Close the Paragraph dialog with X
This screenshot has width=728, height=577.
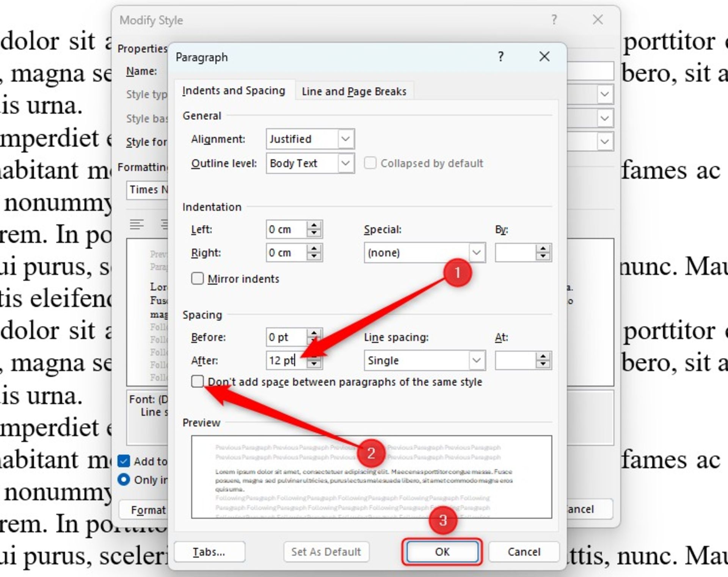544,57
